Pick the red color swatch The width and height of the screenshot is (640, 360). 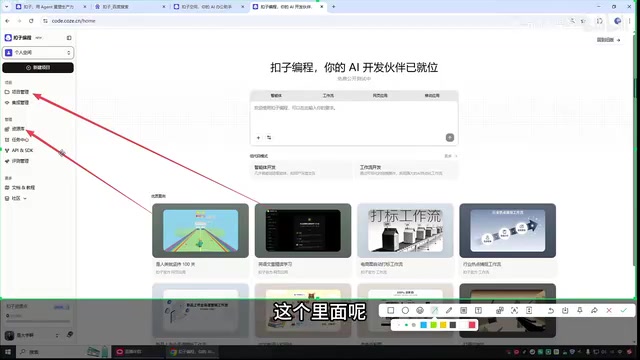[472, 325]
